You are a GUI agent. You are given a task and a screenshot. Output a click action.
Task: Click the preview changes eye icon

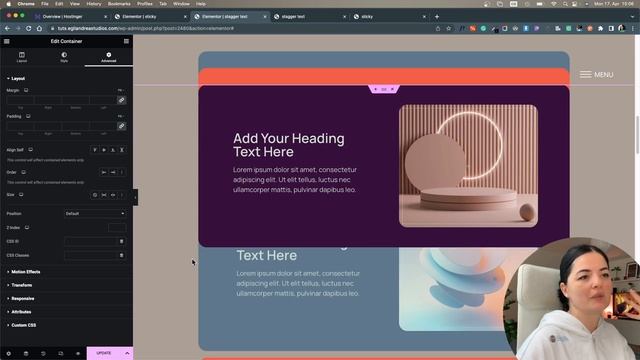click(x=78, y=353)
